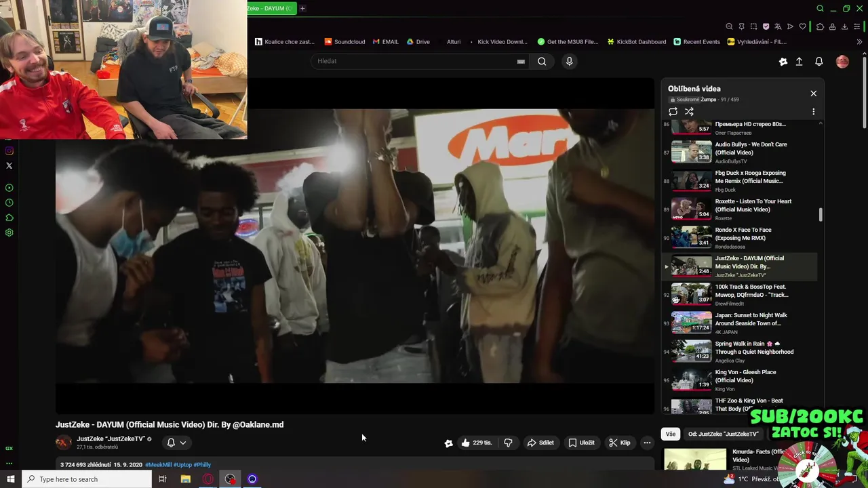Click the pin icon in browser toolbar
This screenshot has height=488, width=868.
tap(741, 26)
